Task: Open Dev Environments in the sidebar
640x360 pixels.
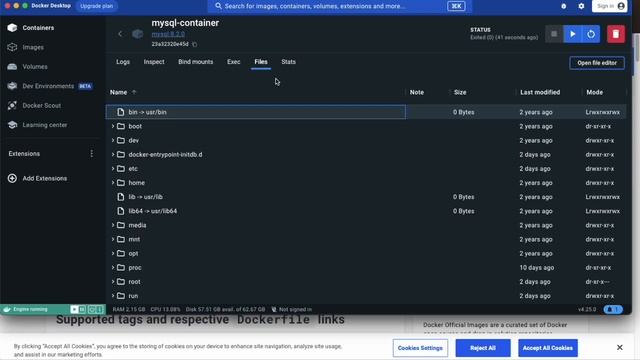Action: coord(50,86)
